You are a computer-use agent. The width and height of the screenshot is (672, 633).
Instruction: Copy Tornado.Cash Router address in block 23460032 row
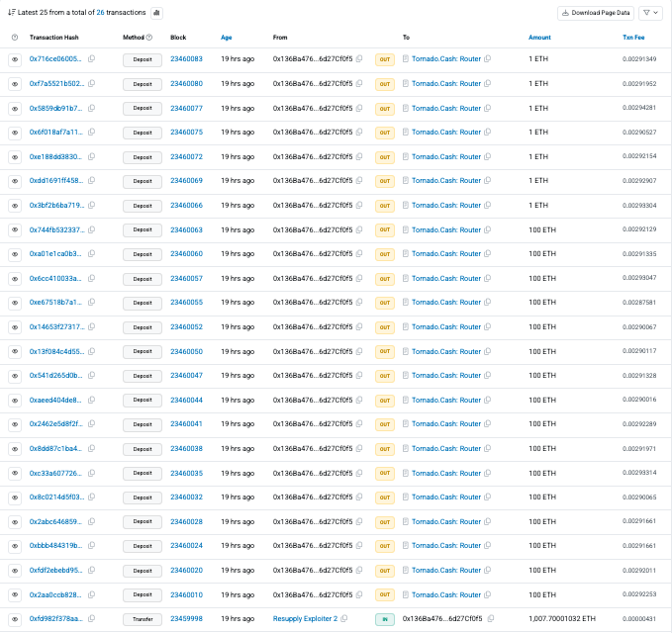coord(487,497)
